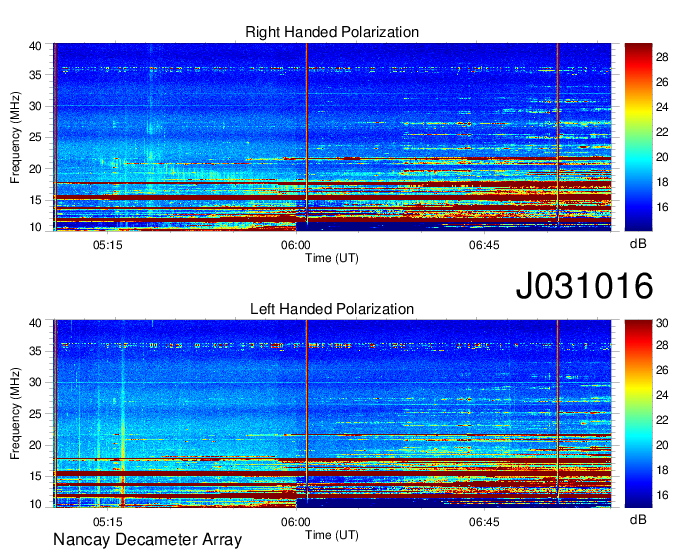Click the 'Right Handed Polarization' plot title

(x=332, y=32)
